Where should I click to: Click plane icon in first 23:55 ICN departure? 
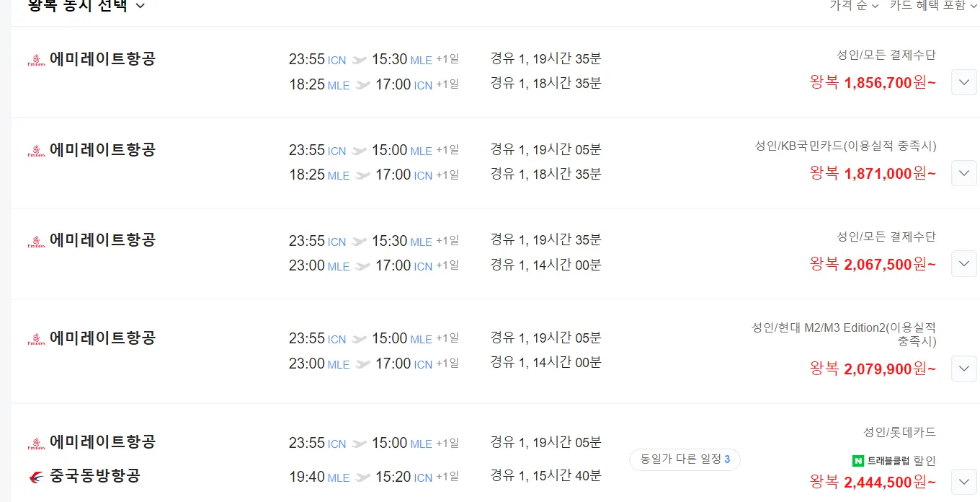tap(359, 60)
